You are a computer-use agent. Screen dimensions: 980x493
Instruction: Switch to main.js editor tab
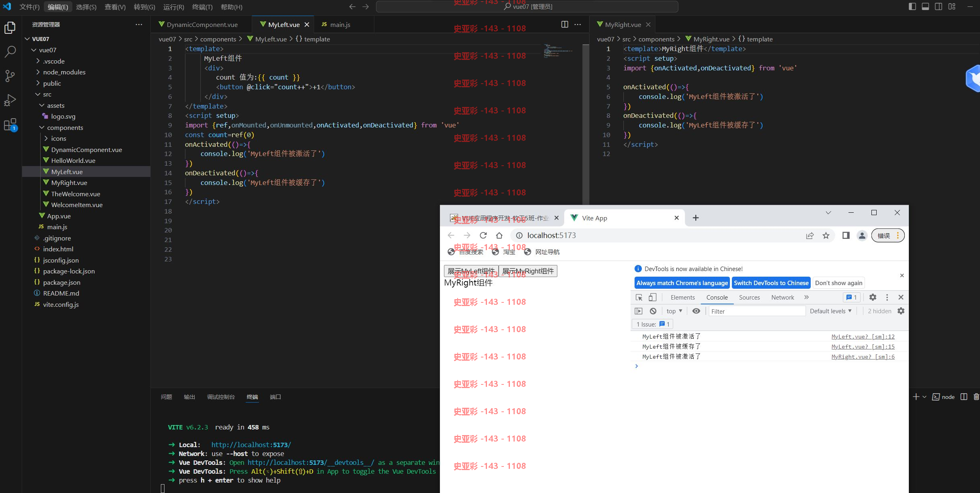340,25
